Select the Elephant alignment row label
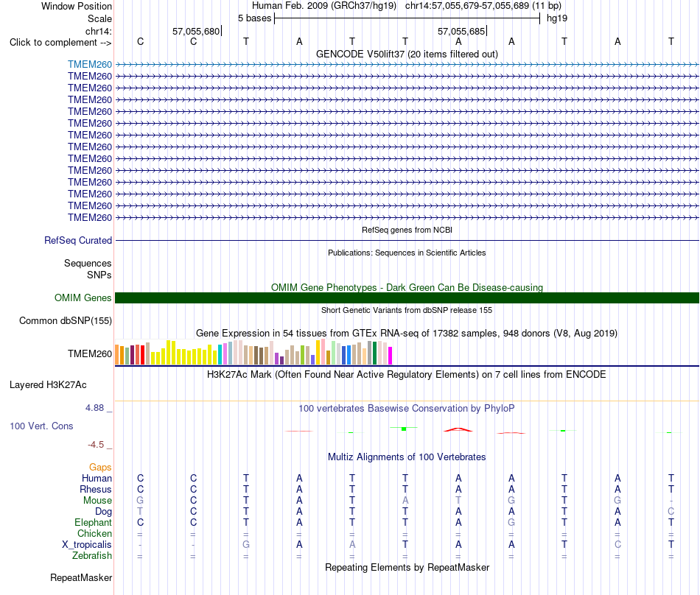The image size is (700, 595). pyautogui.click(x=93, y=522)
